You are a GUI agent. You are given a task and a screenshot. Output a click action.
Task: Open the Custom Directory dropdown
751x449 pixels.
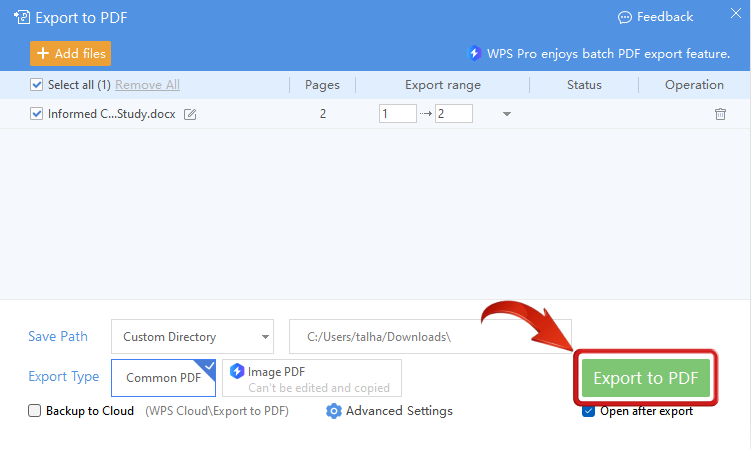[x=193, y=336]
